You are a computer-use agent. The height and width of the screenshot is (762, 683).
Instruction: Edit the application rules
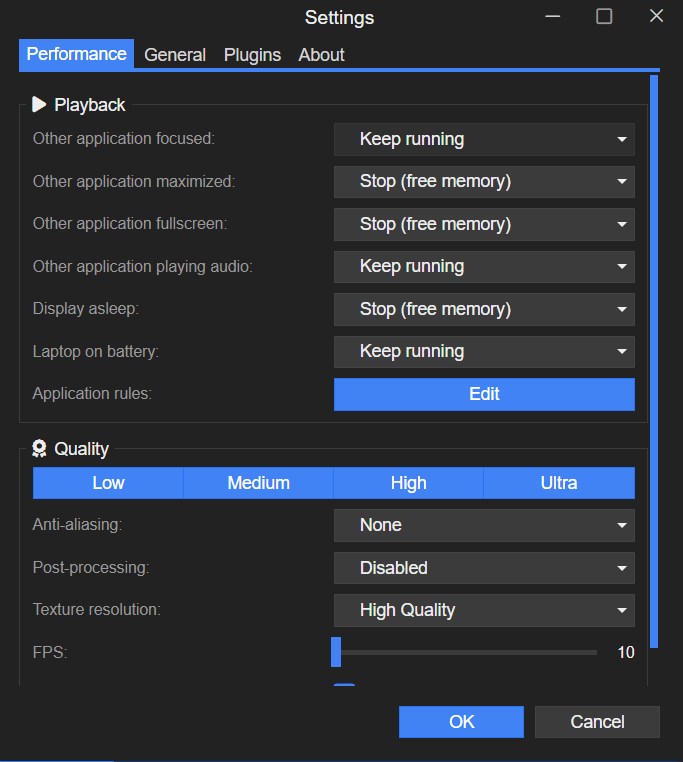484,394
